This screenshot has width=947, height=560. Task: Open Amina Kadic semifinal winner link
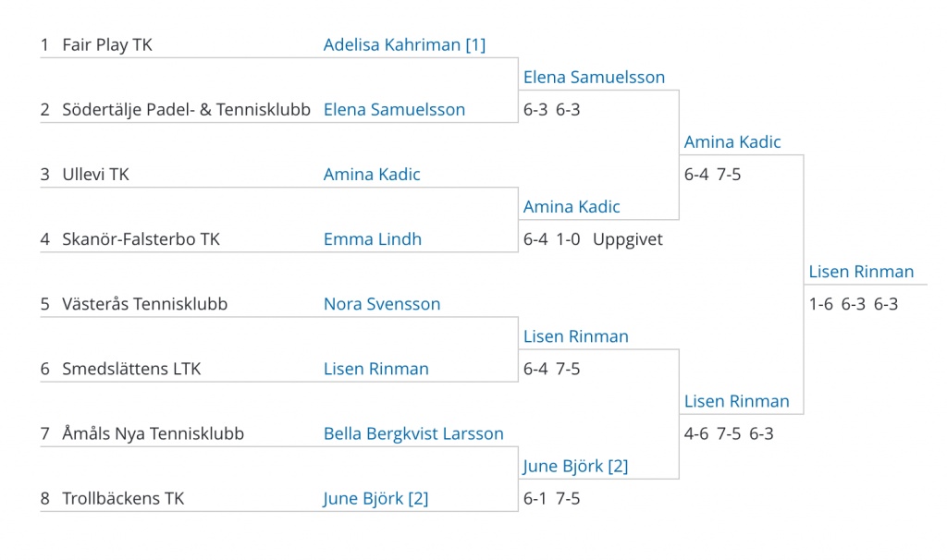point(732,141)
